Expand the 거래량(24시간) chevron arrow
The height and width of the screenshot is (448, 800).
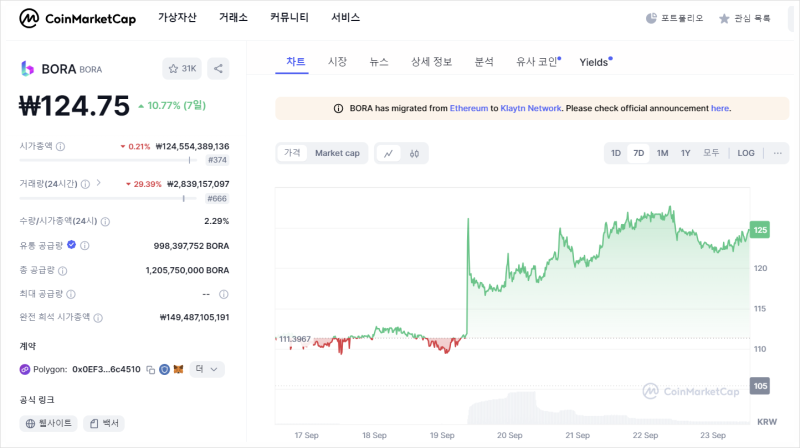pos(98,184)
